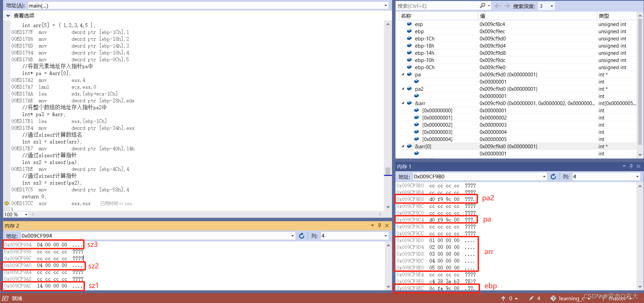Open the 内存 1 window options menu arrow
Screen dimensions: 644x303
pyautogui.click(x=624, y=166)
